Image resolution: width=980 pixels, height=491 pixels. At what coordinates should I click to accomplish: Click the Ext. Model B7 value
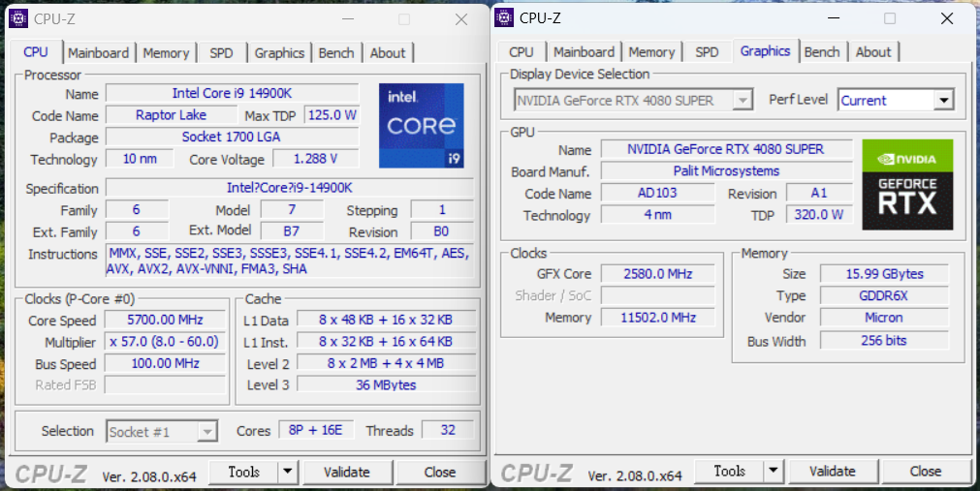click(291, 231)
